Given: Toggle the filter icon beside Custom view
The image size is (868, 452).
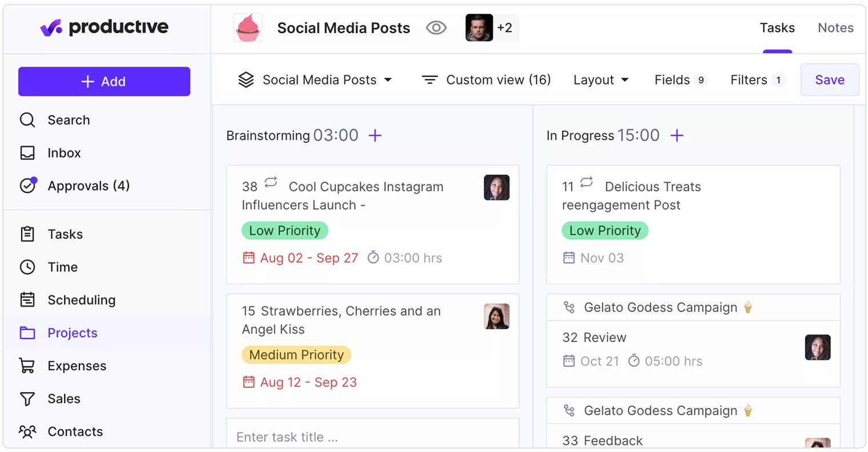Looking at the screenshot, I should coord(429,80).
